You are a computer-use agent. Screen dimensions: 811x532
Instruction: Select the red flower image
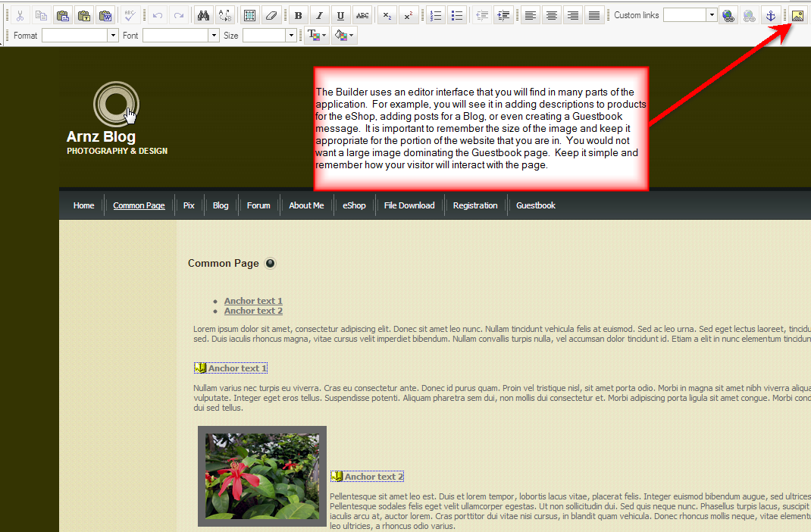point(262,476)
